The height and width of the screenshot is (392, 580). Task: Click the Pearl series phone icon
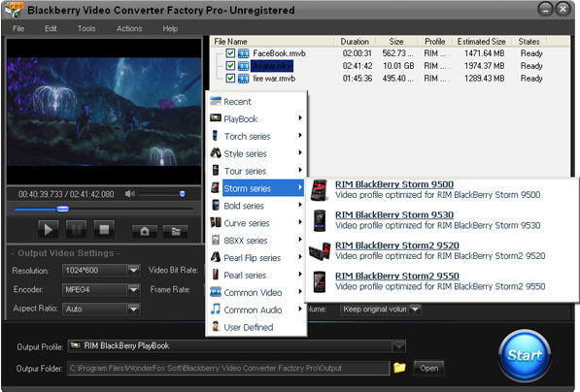[216, 275]
